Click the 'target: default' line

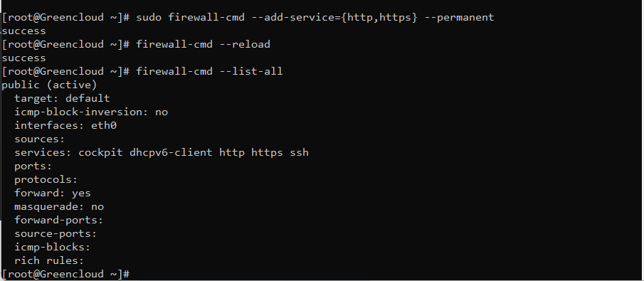click(x=63, y=99)
